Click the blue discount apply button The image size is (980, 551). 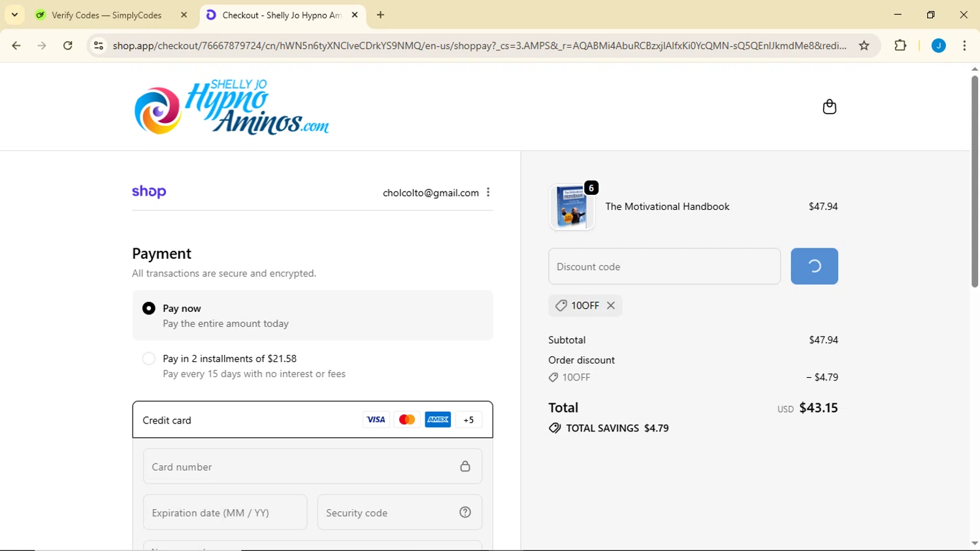814,266
